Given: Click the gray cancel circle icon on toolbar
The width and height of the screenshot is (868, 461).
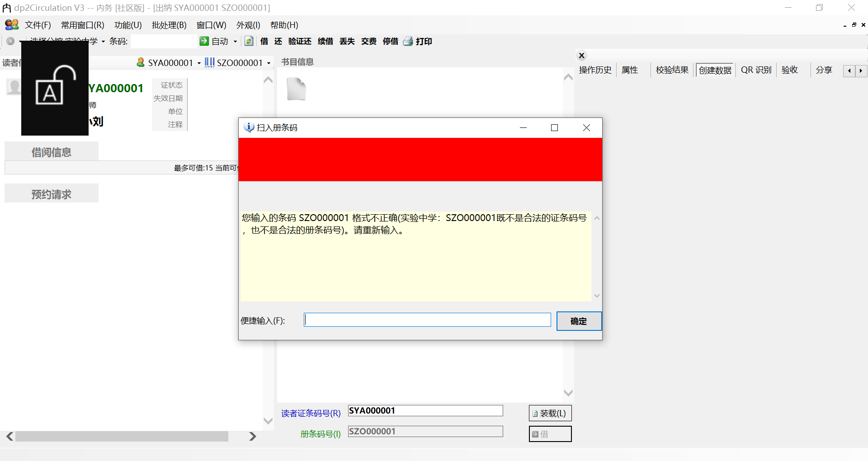Looking at the screenshot, I should tap(10, 41).
